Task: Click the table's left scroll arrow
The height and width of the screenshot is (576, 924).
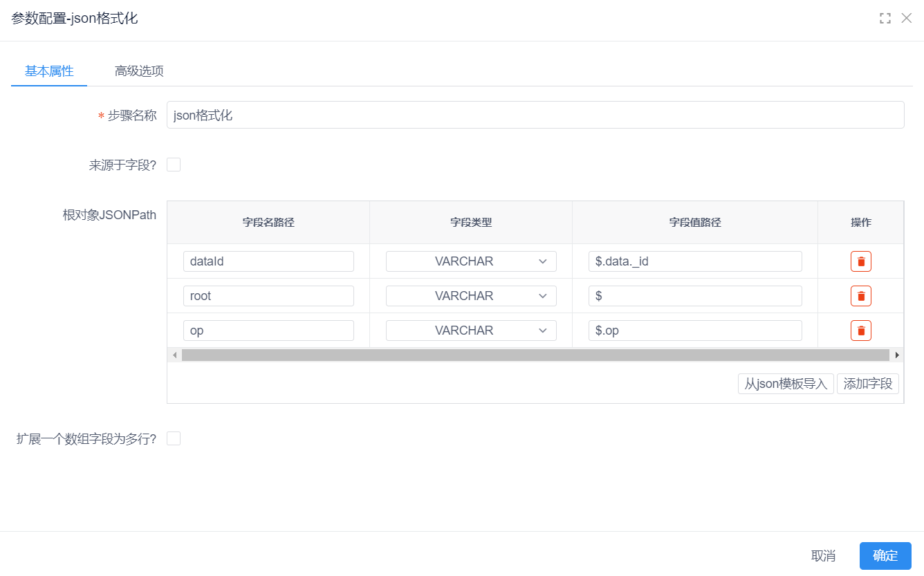Action: tap(174, 355)
